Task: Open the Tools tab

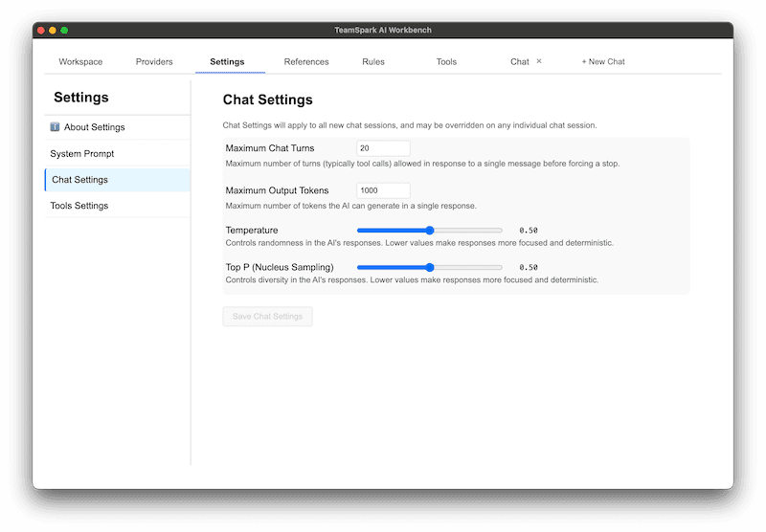Action: click(x=446, y=62)
